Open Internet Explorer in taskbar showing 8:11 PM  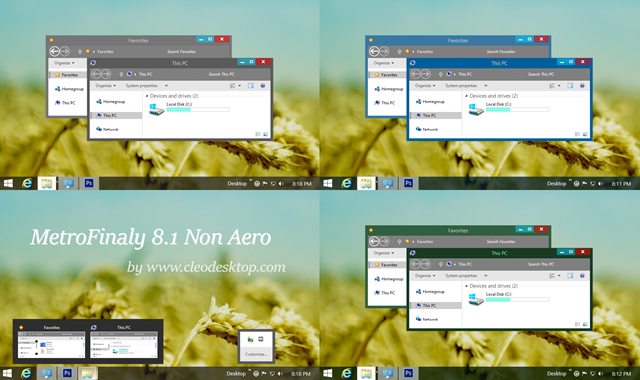coord(346,183)
